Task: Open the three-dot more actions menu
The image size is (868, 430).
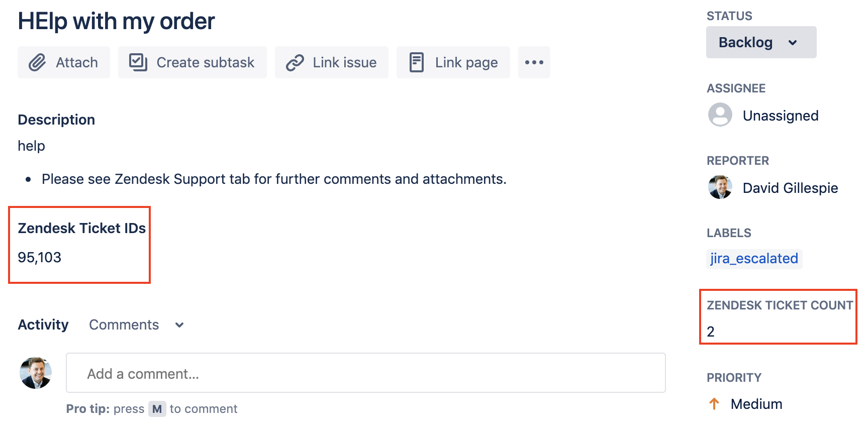Action: pyautogui.click(x=534, y=62)
